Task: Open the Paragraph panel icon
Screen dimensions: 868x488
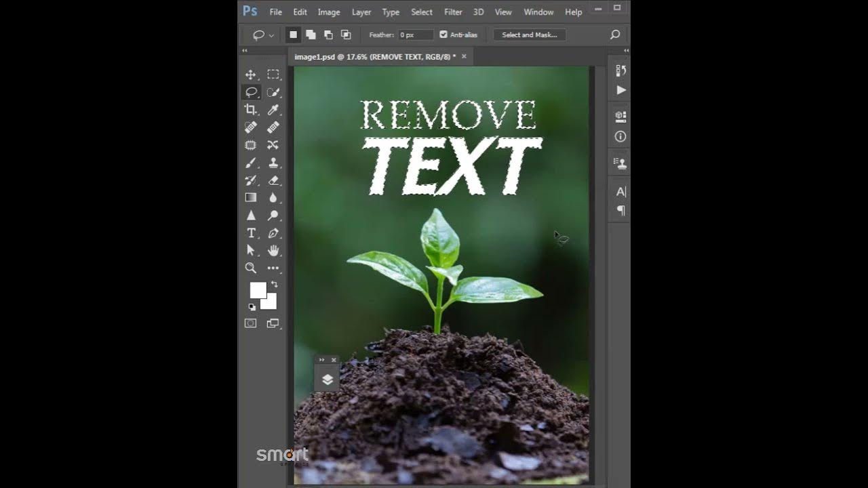Action: [620, 211]
